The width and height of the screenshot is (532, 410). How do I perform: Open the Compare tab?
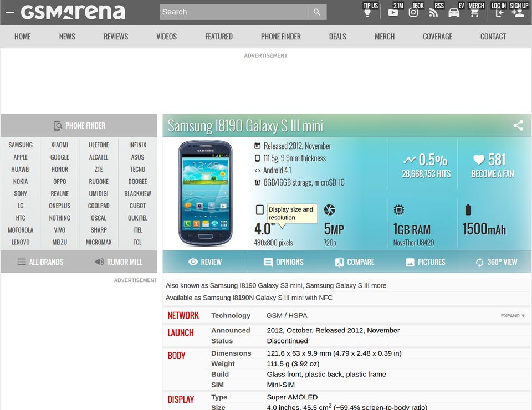pos(355,262)
